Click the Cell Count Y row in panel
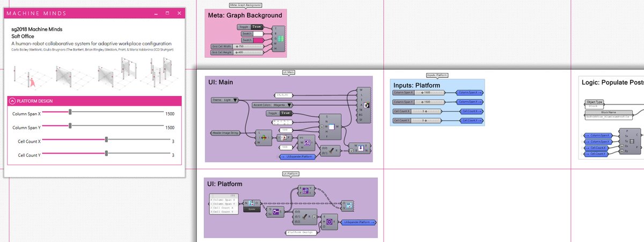This screenshot has height=242, width=644. (x=224, y=211)
